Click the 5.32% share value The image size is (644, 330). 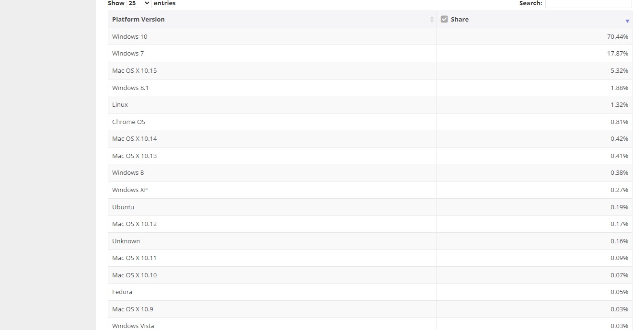tap(619, 70)
